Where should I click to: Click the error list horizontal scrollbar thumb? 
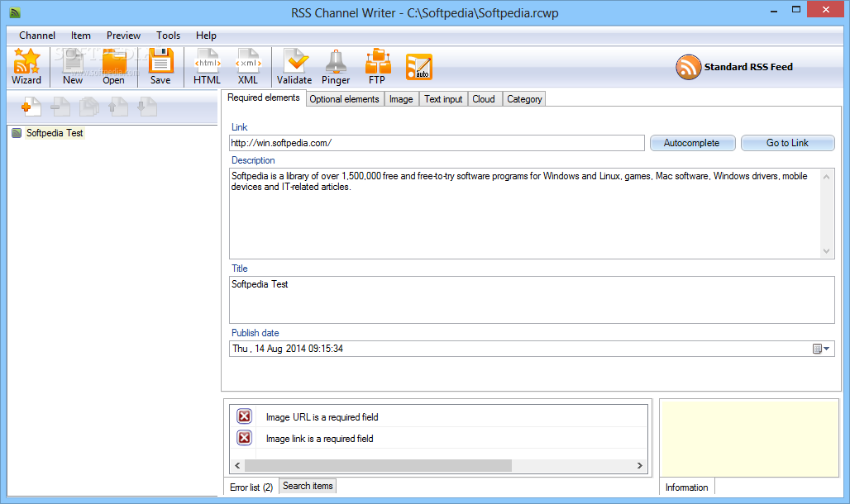378,465
